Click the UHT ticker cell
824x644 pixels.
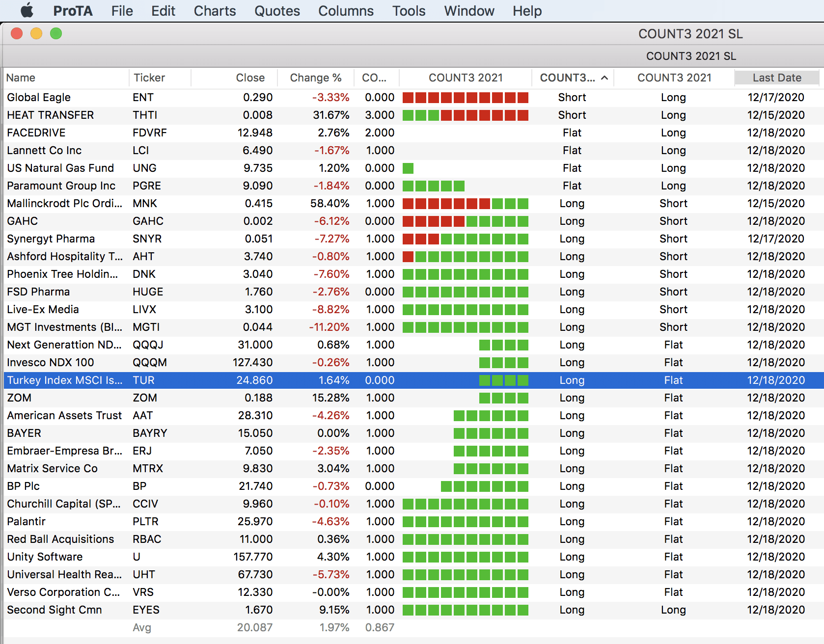tap(144, 574)
